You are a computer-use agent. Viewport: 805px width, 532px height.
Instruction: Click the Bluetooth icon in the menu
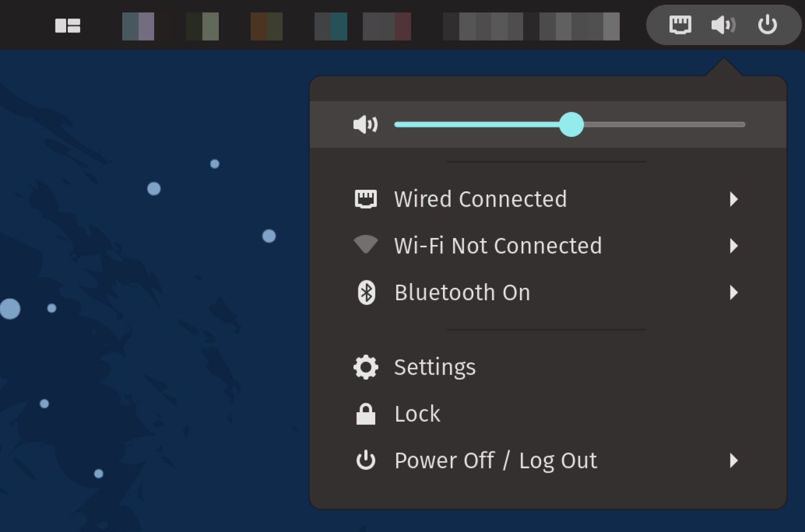point(366,292)
